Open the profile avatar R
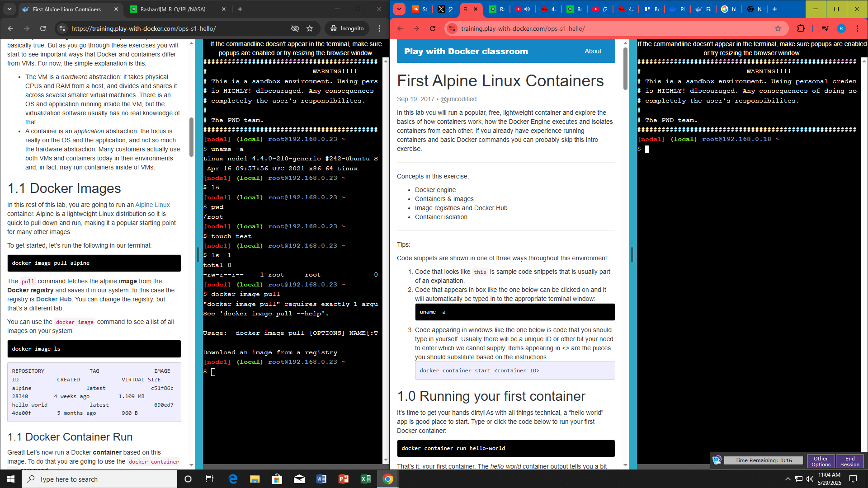This screenshot has width=868, height=488. pos(841,28)
